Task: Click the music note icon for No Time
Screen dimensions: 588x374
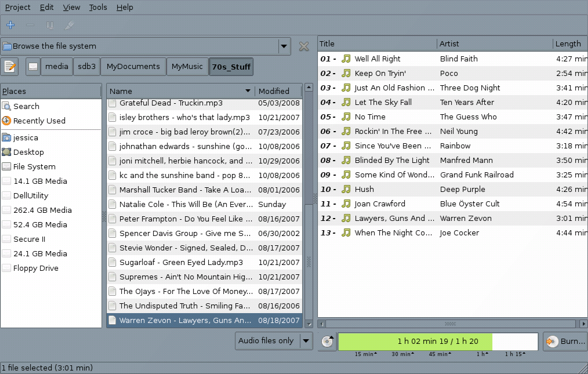Action: click(346, 117)
